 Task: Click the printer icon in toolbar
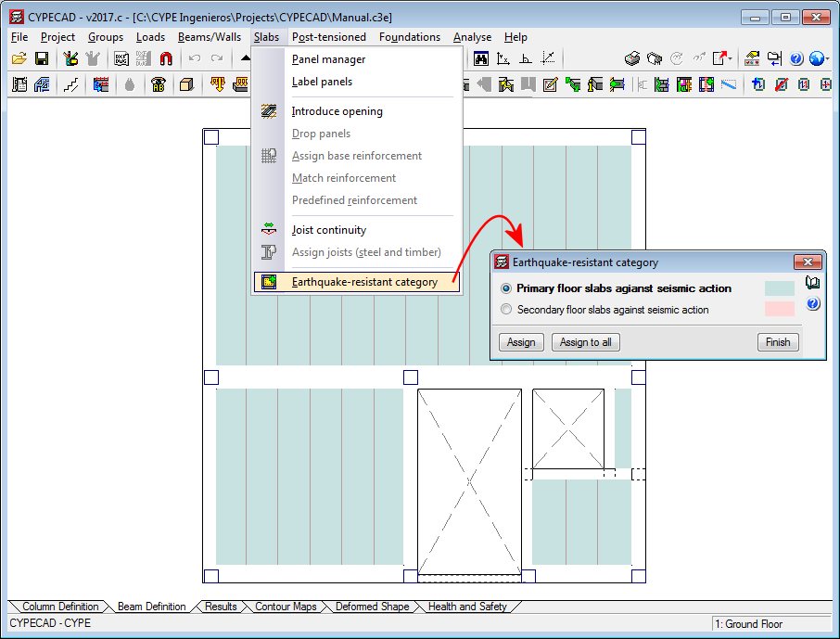point(632,58)
